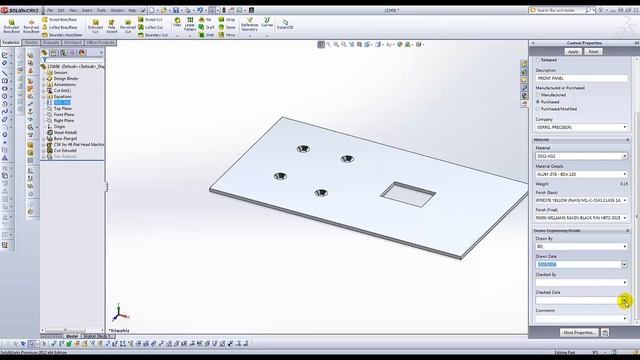
Task: Use the Mirror feature
Action: [x=227, y=35]
